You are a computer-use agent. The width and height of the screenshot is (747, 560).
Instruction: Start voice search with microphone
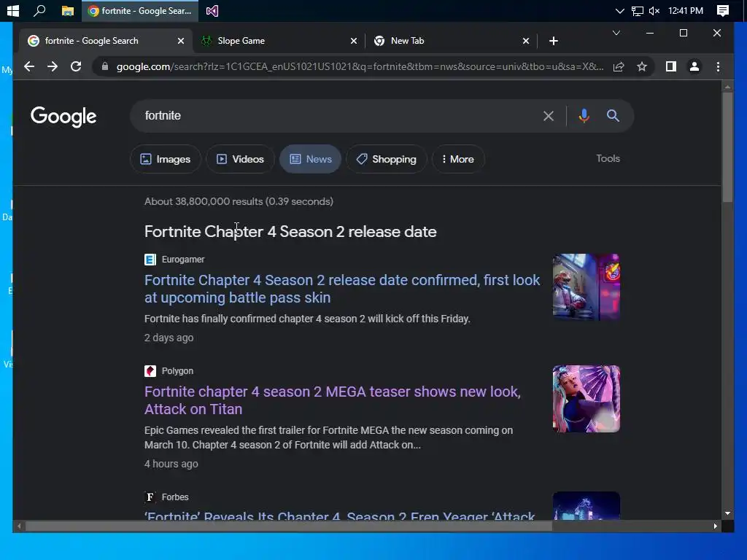(584, 116)
